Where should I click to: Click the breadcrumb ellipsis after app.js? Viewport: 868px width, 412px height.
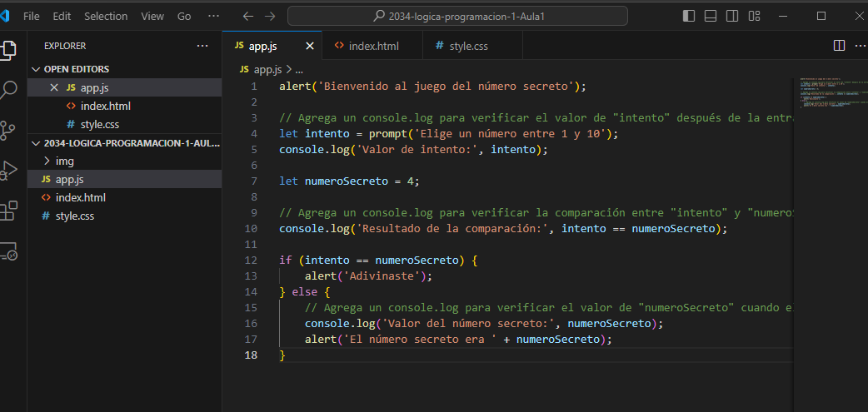(299, 70)
